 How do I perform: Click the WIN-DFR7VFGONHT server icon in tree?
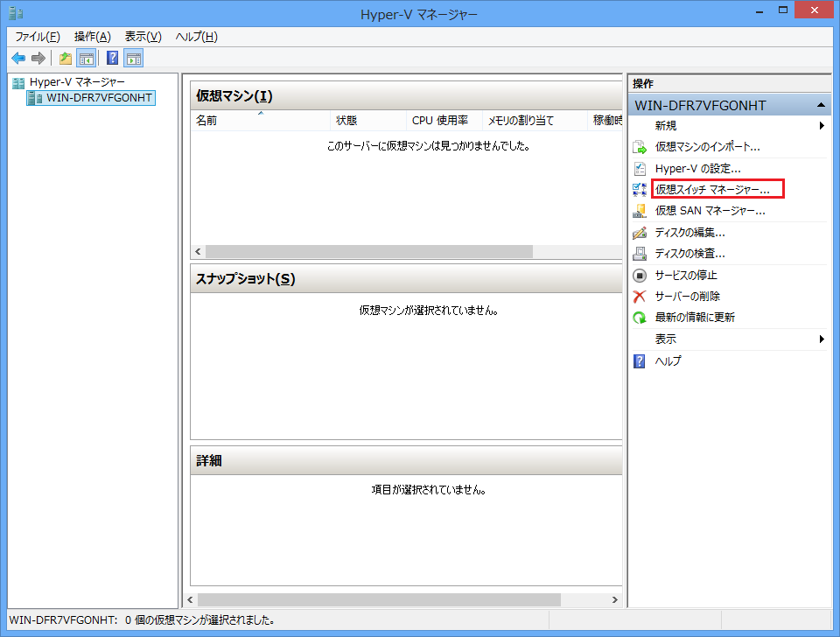tap(35, 98)
